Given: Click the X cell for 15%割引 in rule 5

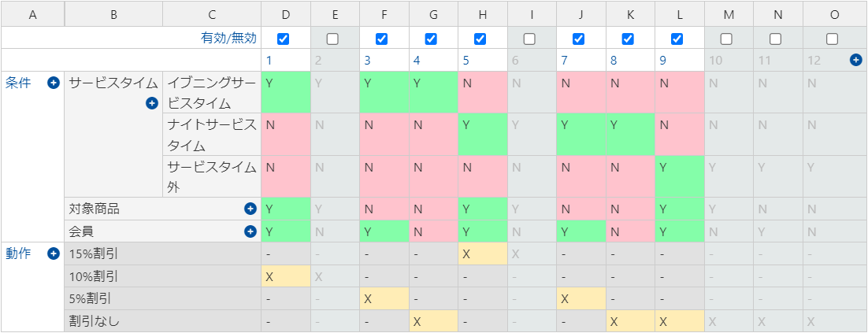Looking at the screenshot, I should click(x=483, y=254).
